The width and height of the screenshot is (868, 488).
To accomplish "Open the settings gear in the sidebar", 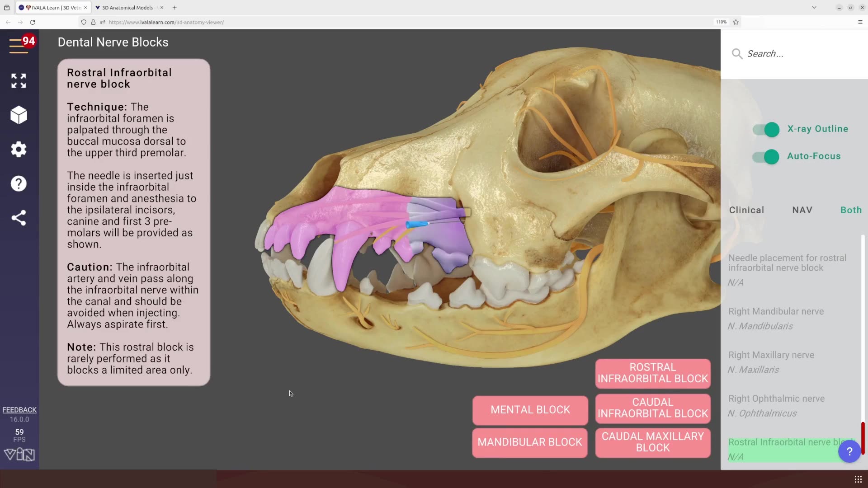I will pyautogui.click(x=19, y=149).
